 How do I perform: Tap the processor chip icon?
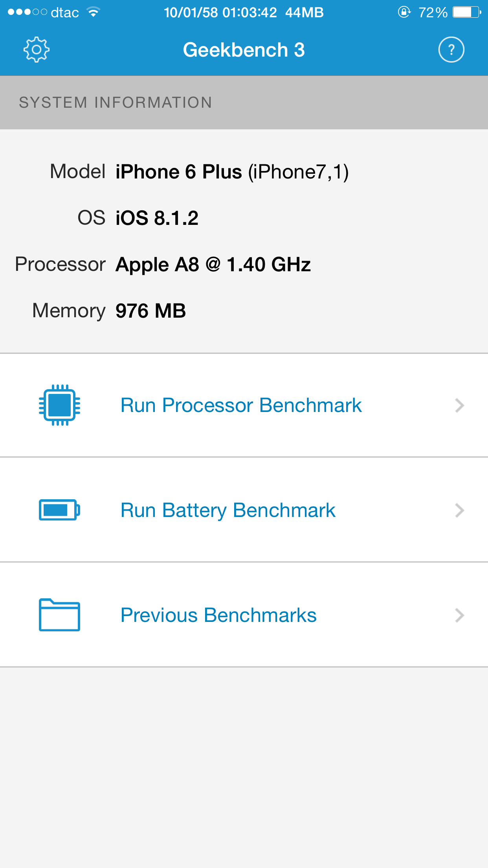tap(59, 405)
